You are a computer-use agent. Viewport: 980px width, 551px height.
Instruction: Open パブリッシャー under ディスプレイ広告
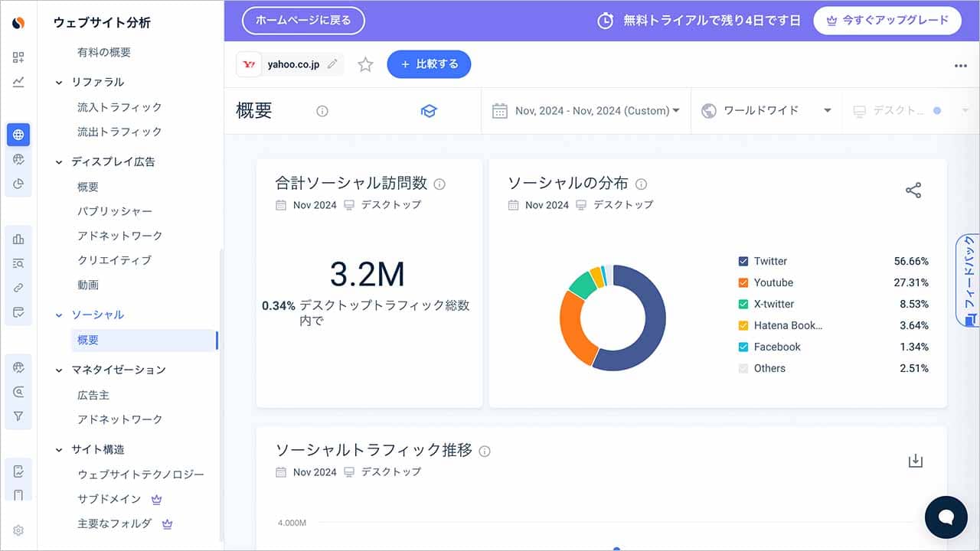(x=115, y=211)
